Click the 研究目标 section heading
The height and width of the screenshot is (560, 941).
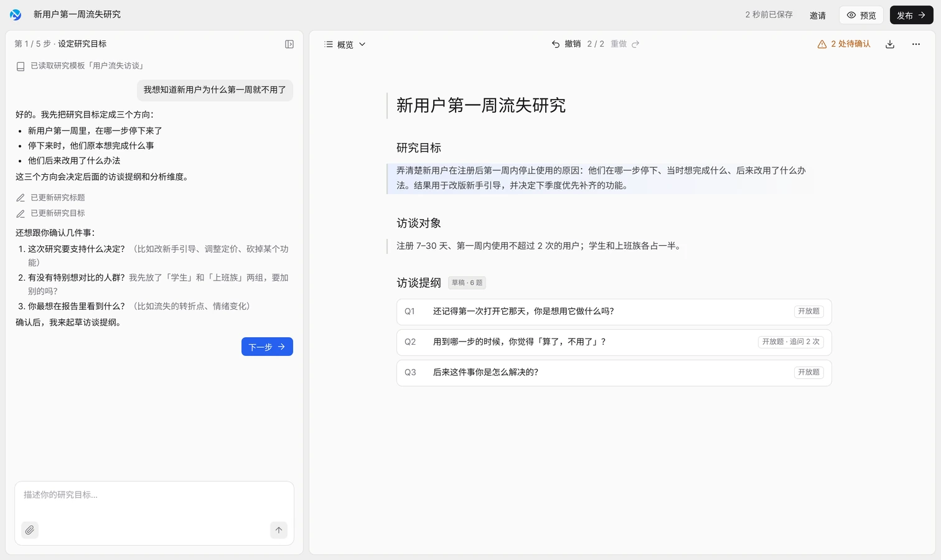coord(419,148)
